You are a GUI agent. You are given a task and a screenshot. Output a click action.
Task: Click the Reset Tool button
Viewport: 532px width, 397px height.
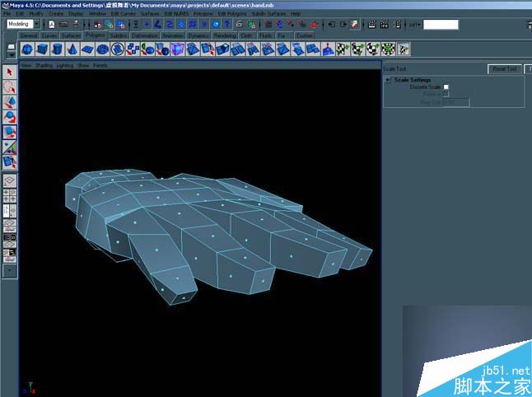[505, 69]
